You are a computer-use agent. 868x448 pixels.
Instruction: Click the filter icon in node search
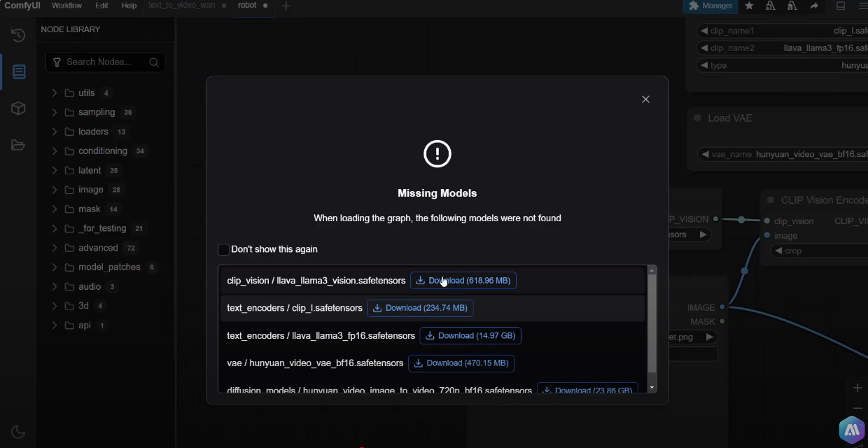(57, 62)
